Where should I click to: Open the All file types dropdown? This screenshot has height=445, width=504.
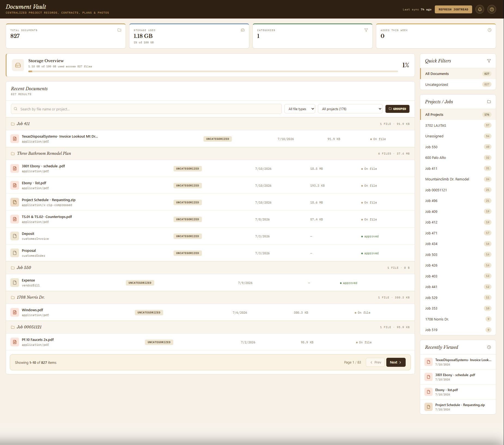click(x=300, y=109)
